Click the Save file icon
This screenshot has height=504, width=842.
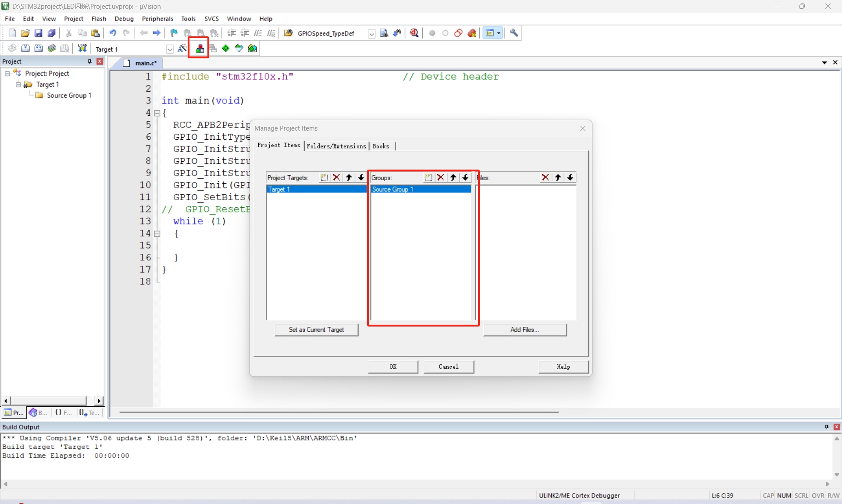pyautogui.click(x=38, y=33)
